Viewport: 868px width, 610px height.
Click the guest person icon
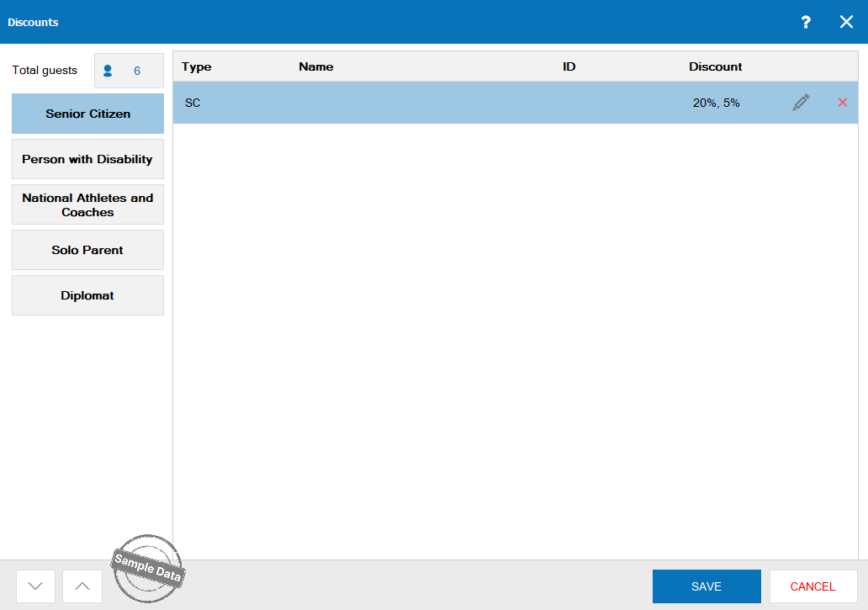point(108,72)
